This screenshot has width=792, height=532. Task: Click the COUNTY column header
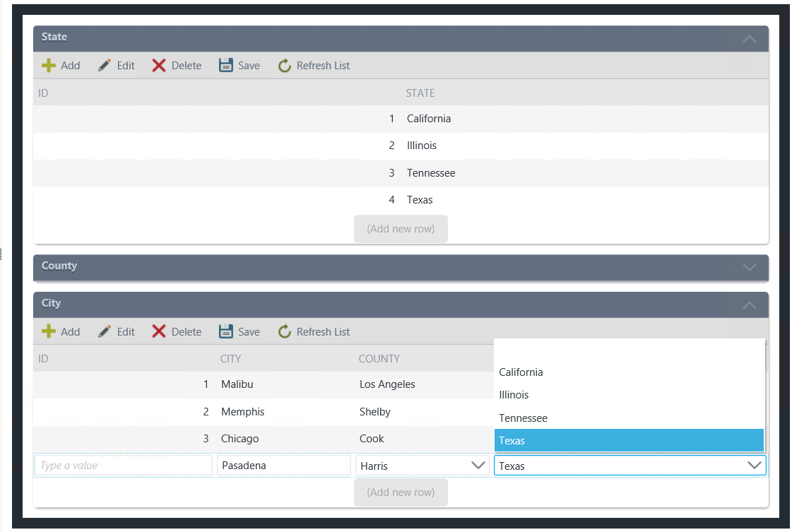click(379, 359)
